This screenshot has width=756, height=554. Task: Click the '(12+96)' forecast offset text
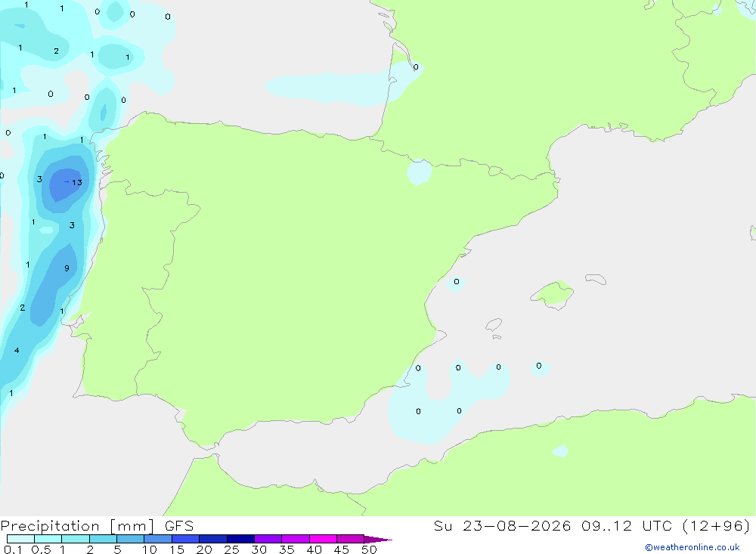tap(717, 526)
